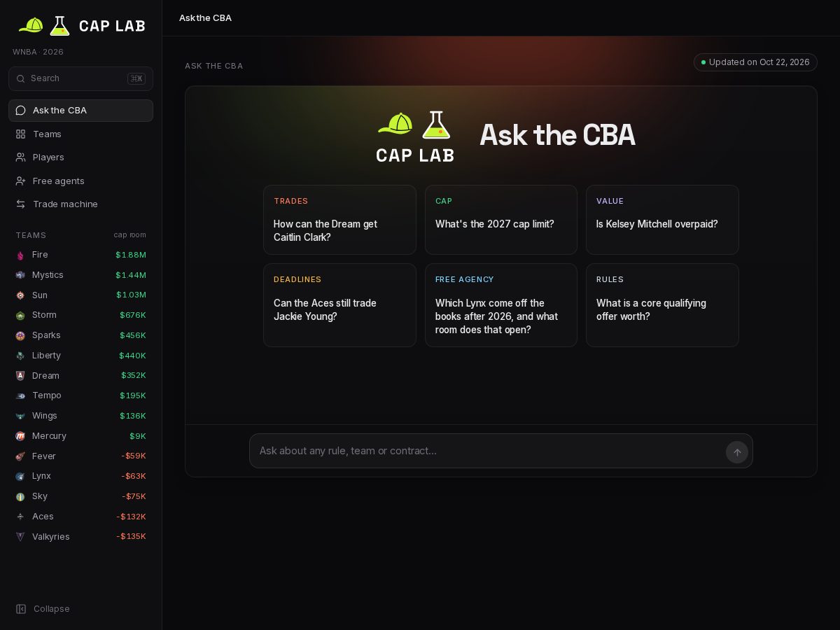Click the Fire cap room $1.88M
The height and width of the screenshot is (630, 840).
tap(131, 255)
